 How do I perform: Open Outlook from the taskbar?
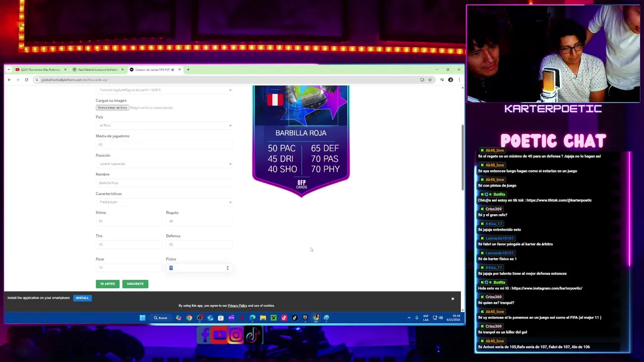coord(210,318)
